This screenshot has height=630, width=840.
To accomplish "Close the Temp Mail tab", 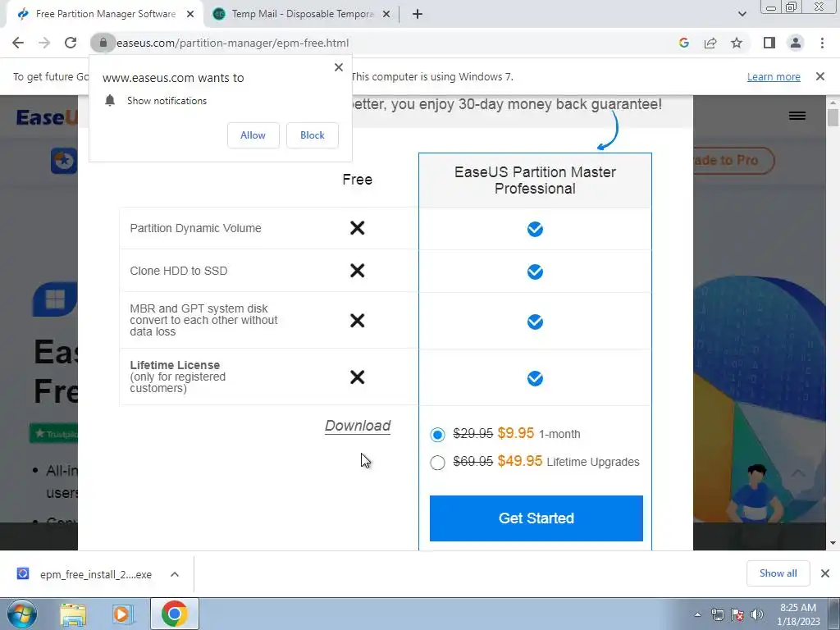I will (x=386, y=15).
